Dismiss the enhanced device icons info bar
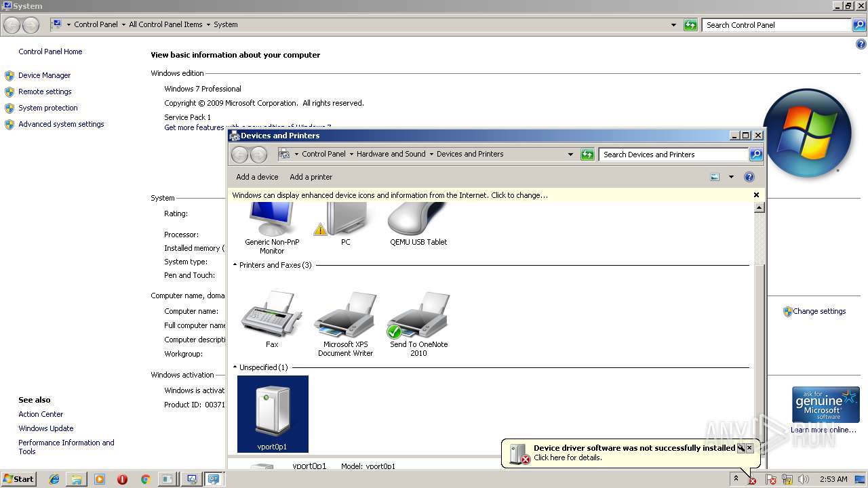Image resolution: width=868 pixels, height=488 pixels. click(x=756, y=195)
